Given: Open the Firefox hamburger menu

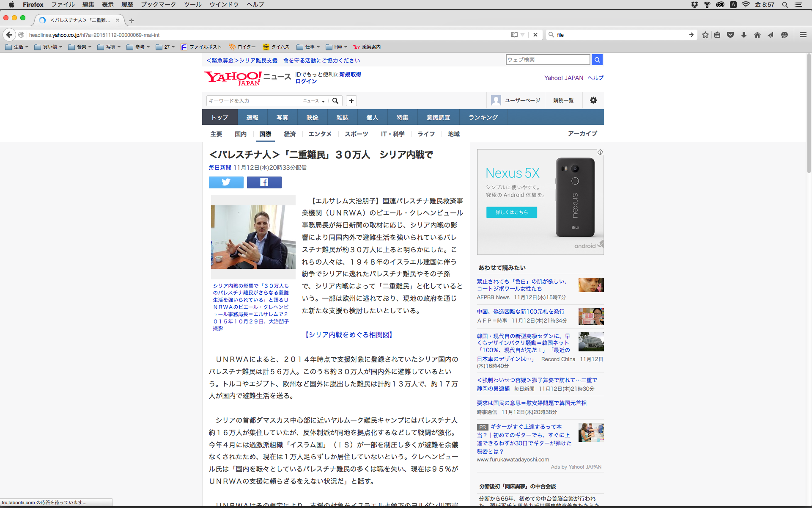Looking at the screenshot, I should point(803,35).
